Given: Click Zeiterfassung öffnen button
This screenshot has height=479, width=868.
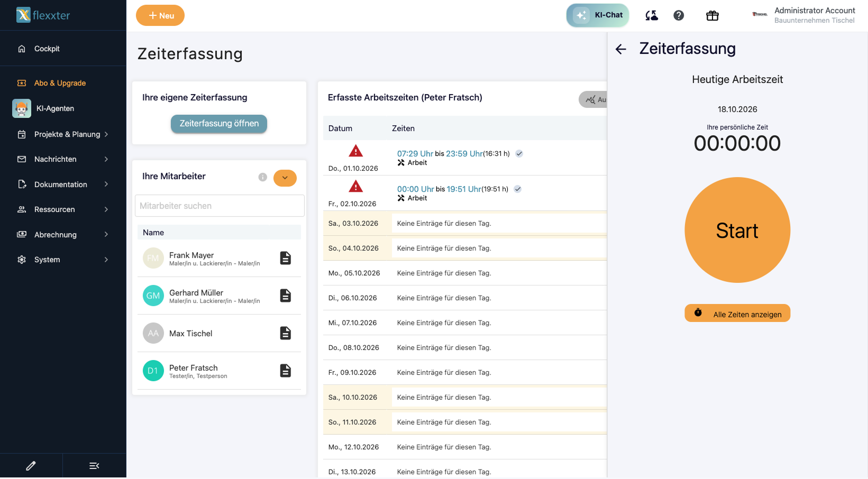Looking at the screenshot, I should 219,124.
